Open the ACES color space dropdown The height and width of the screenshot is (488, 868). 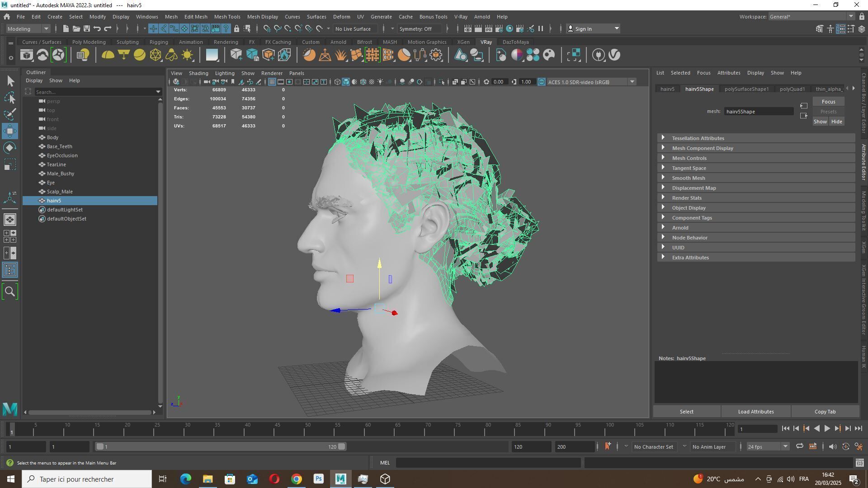(x=592, y=82)
